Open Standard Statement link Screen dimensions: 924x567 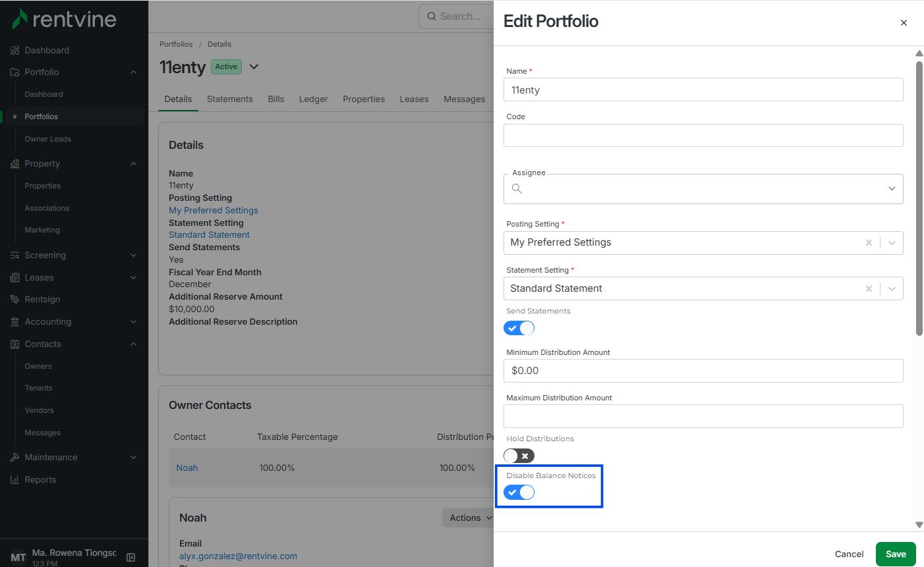pos(209,234)
